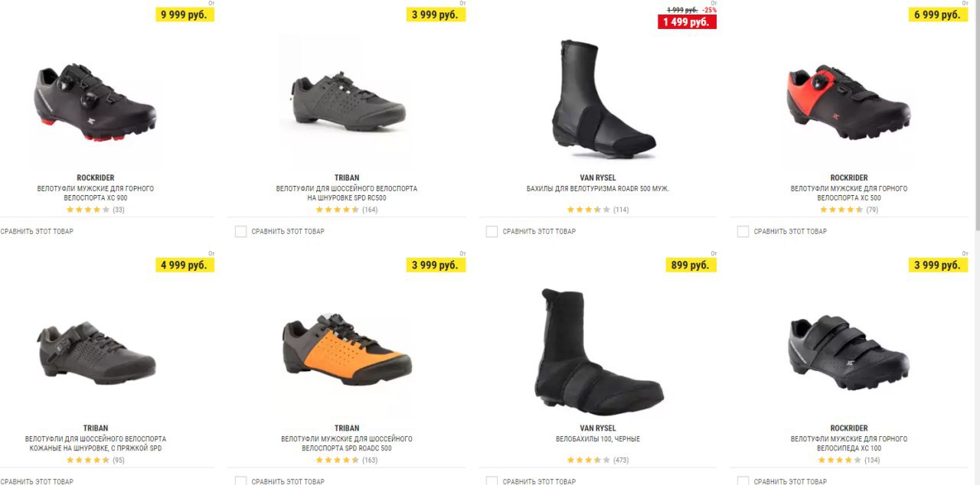Image resolution: width=980 pixels, height=485 pixels.
Task: Click the 899 руб. yellow price label
Action: pyautogui.click(x=690, y=265)
